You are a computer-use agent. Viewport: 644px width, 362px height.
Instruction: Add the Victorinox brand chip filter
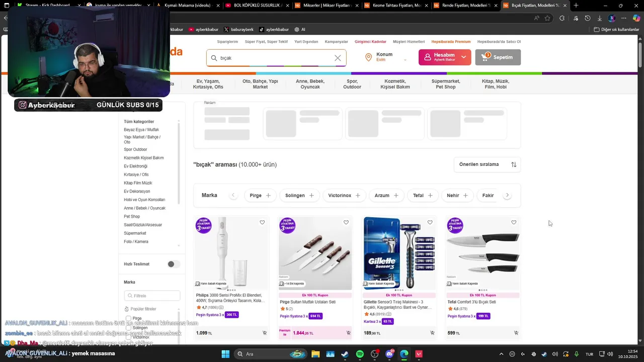(344, 195)
